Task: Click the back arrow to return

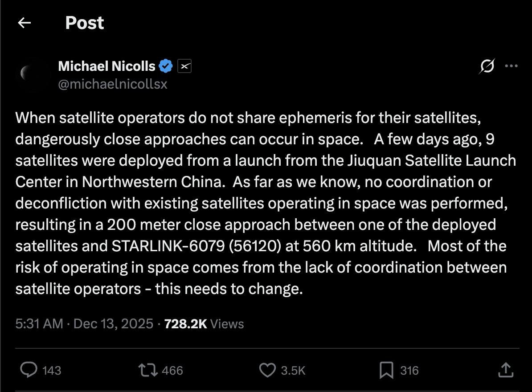Action: [x=24, y=22]
